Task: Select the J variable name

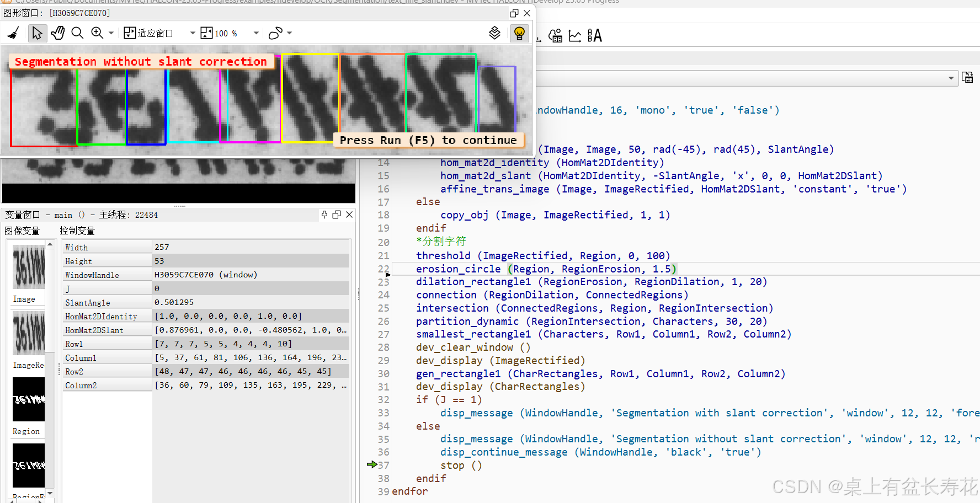Action: click(x=67, y=289)
